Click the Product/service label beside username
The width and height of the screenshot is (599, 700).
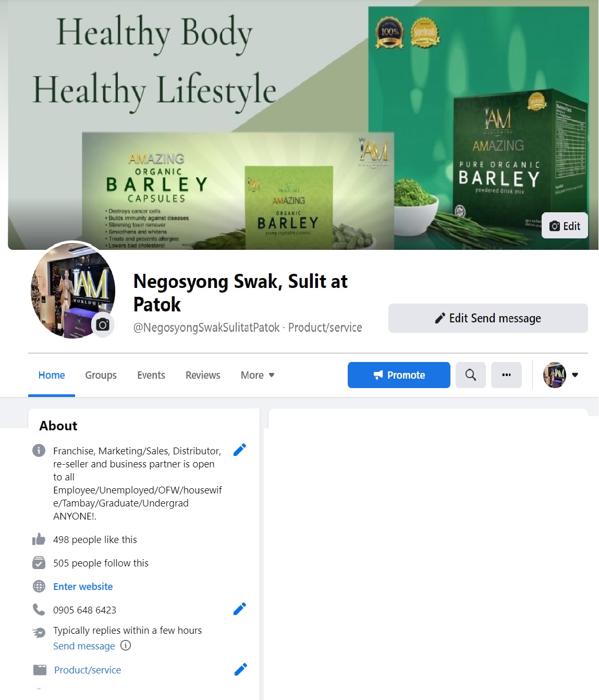(x=325, y=328)
